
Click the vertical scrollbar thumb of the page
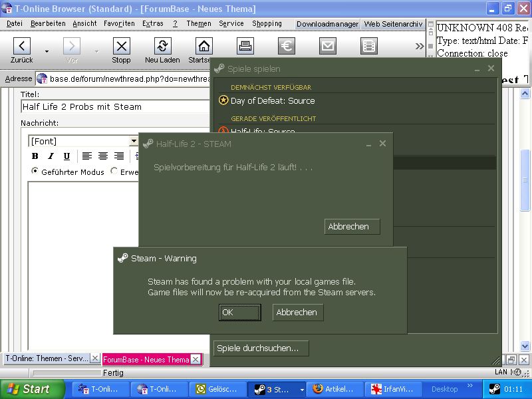525,180
